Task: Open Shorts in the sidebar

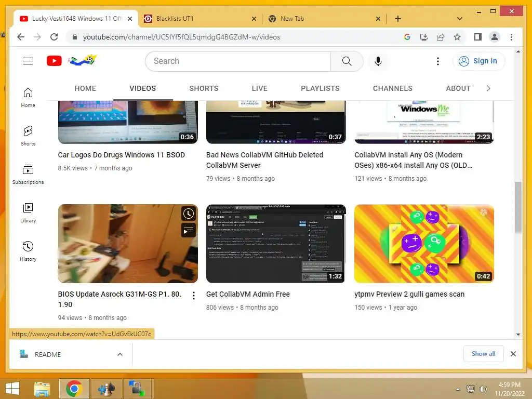Action: point(28,136)
